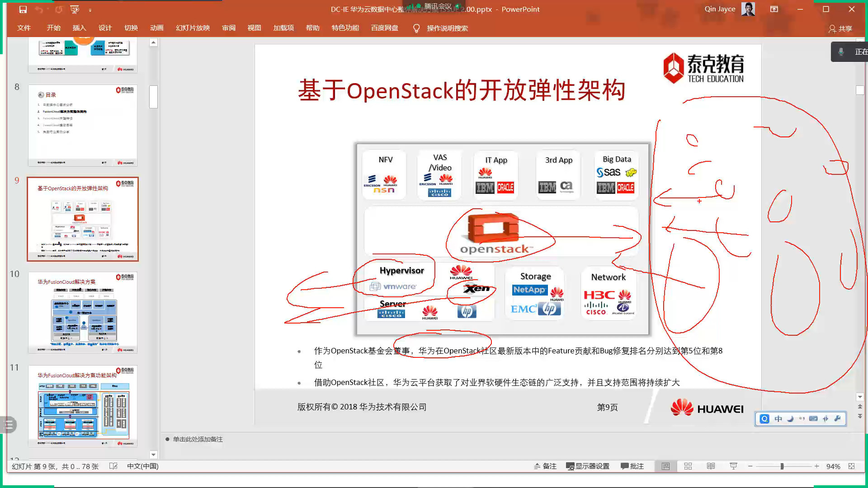Open Customize Quick Access Toolbar dropdown
868x488 pixels.
tap(90, 9)
